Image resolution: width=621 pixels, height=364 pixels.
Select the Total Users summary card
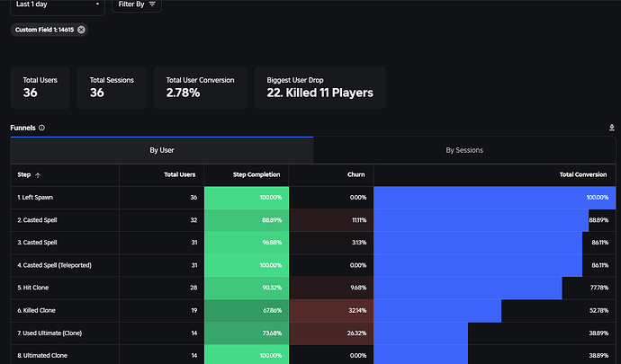tap(40, 88)
